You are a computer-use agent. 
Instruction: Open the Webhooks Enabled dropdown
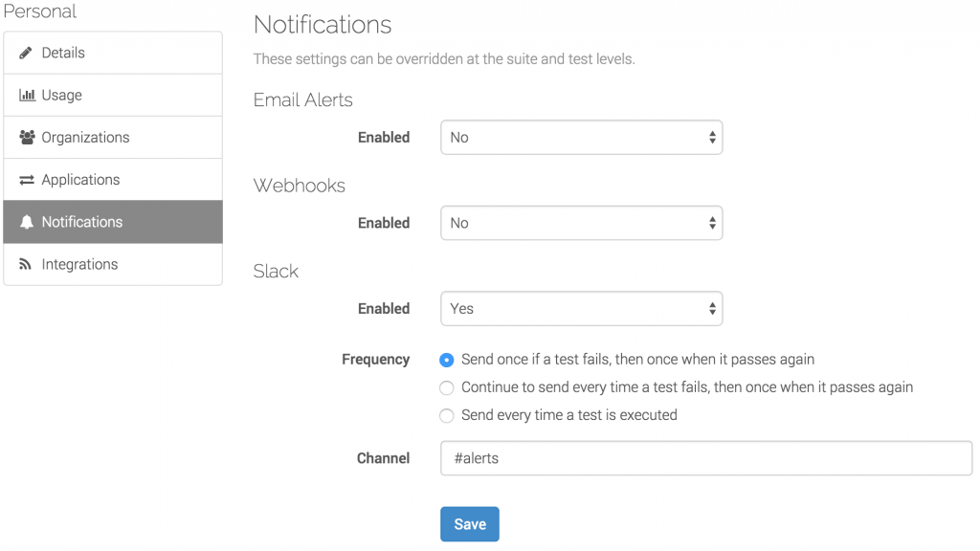point(581,222)
